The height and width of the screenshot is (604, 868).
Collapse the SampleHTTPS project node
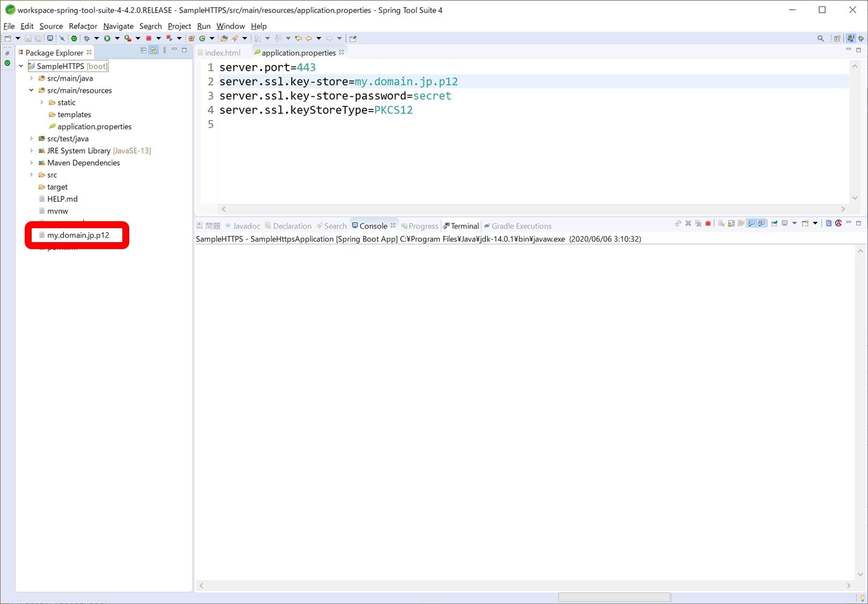pyautogui.click(x=21, y=66)
